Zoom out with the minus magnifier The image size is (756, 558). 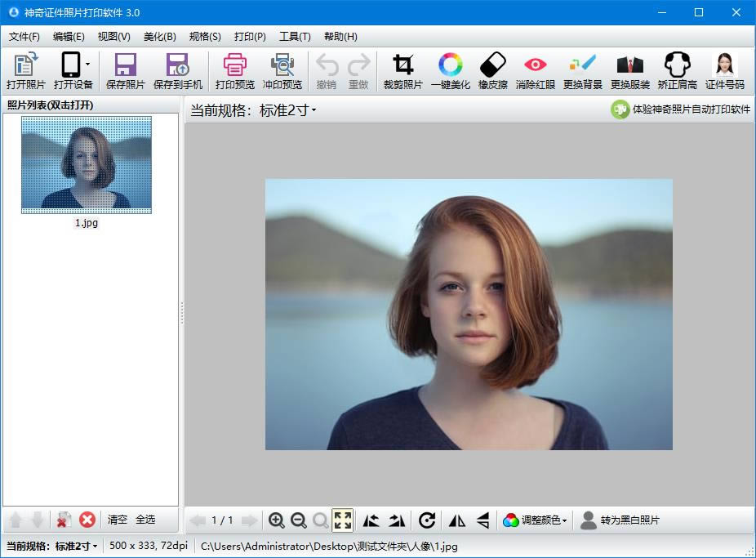click(x=299, y=520)
